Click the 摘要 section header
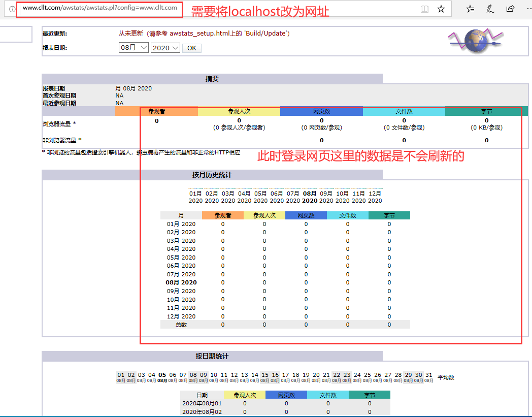The width and height of the screenshot is (532, 417). 212,79
